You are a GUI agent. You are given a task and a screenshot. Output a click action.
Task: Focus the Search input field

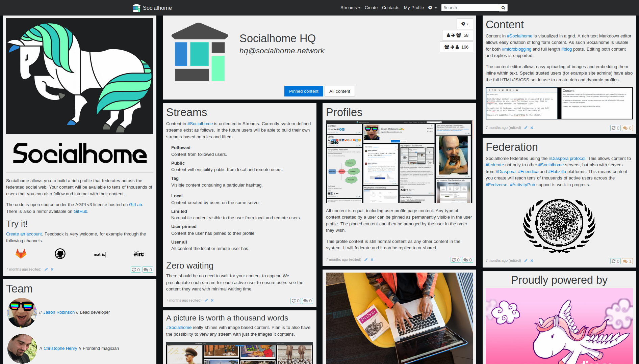point(470,8)
